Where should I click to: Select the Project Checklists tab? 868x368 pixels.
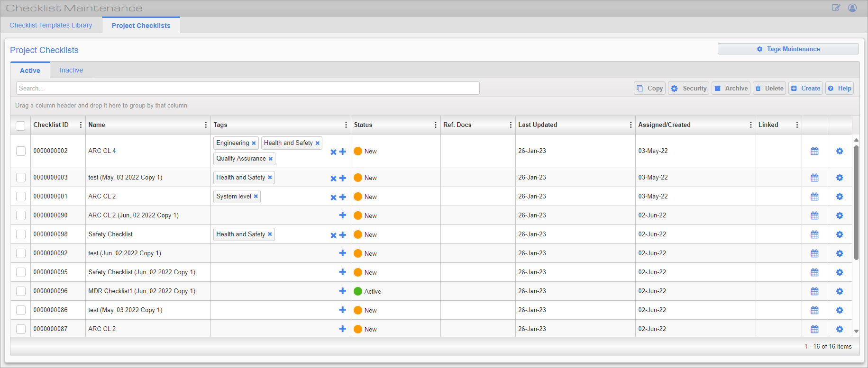click(x=141, y=26)
